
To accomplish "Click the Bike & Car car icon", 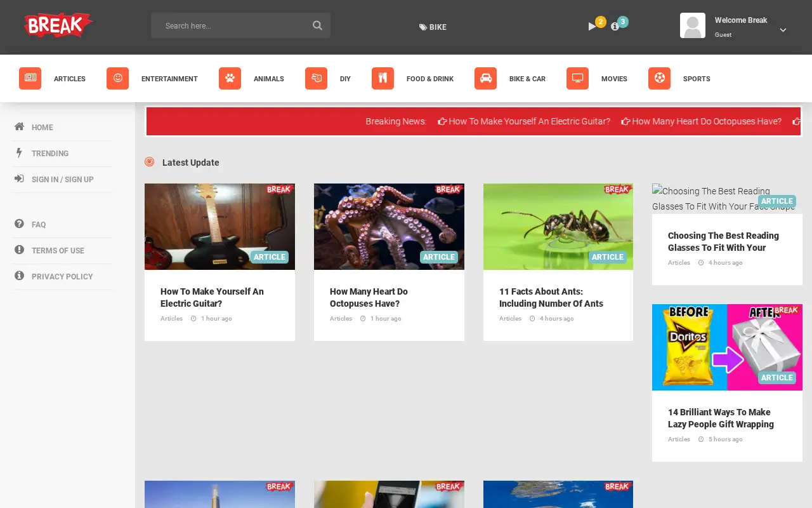I will coord(485,79).
